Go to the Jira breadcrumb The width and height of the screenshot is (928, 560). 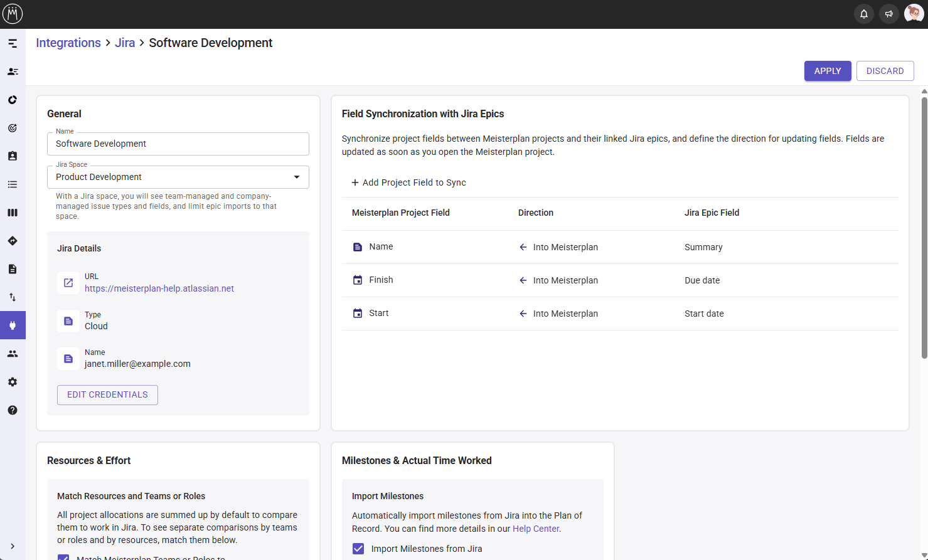coord(125,43)
